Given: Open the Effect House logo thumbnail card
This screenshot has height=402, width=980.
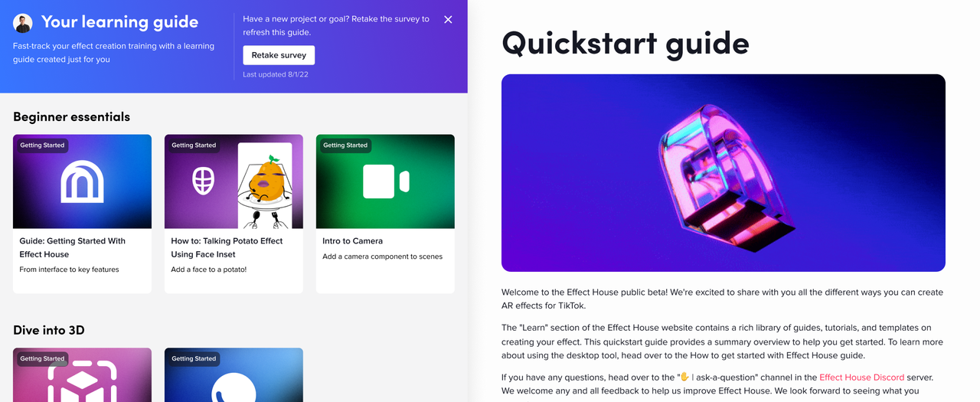Looking at the screenshot, I should (82, 181).
